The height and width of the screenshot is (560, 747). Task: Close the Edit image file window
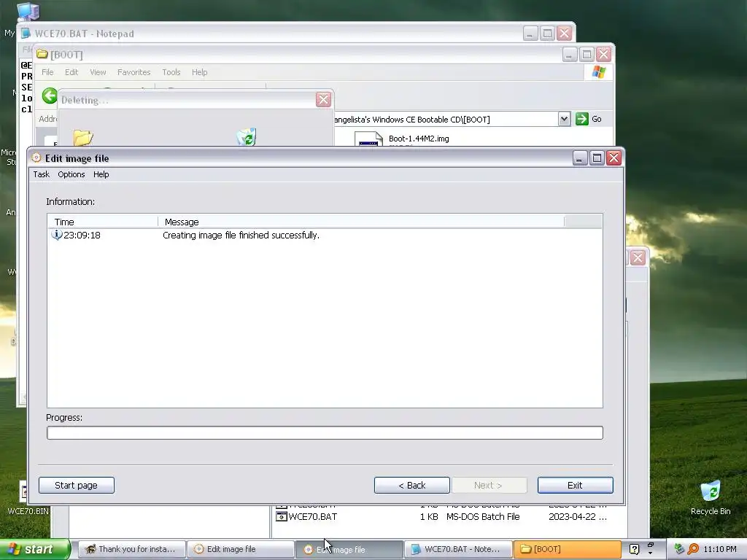tap(614, 158)
